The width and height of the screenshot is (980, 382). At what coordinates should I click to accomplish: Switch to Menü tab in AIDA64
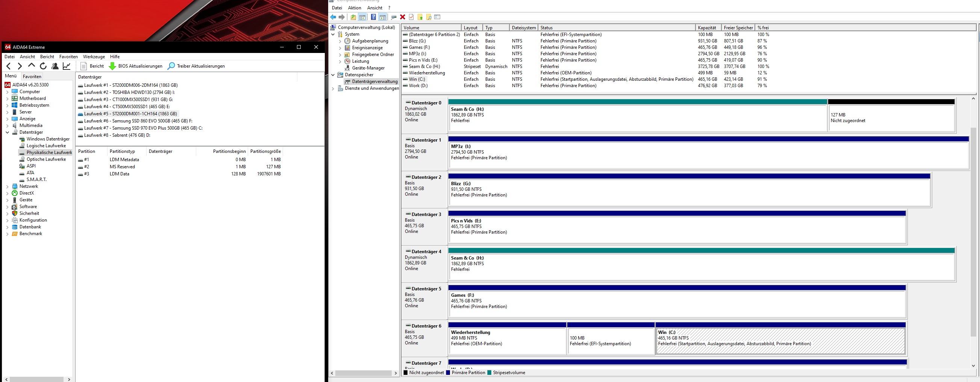coord(11,76)
